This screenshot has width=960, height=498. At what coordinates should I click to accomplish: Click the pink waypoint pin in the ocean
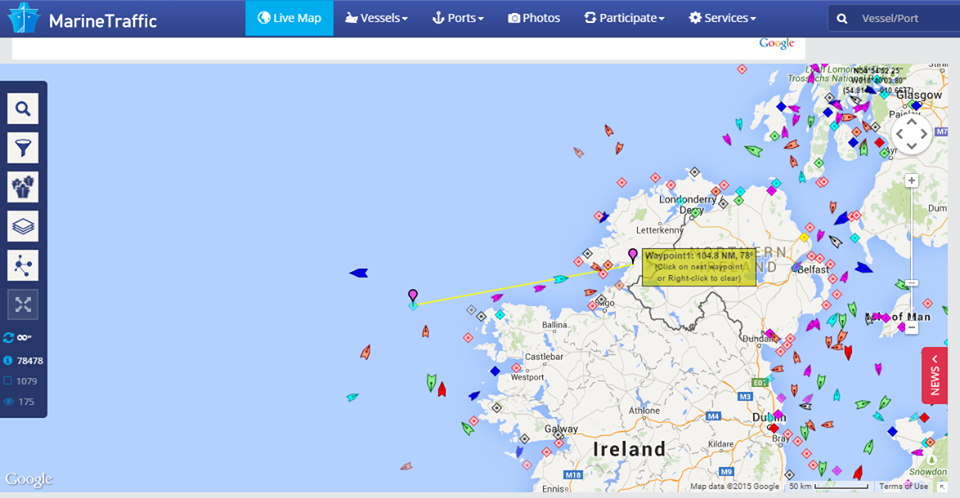(413, 295)
